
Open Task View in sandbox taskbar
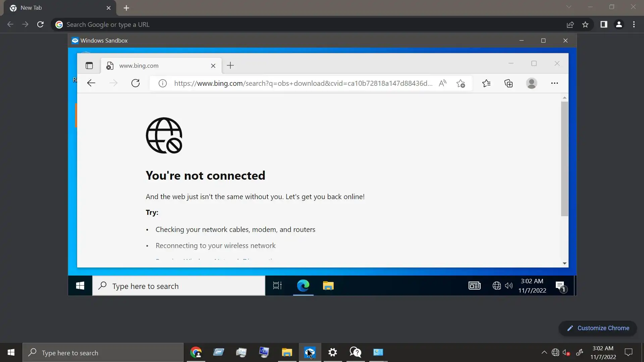[x=277, y=286]
